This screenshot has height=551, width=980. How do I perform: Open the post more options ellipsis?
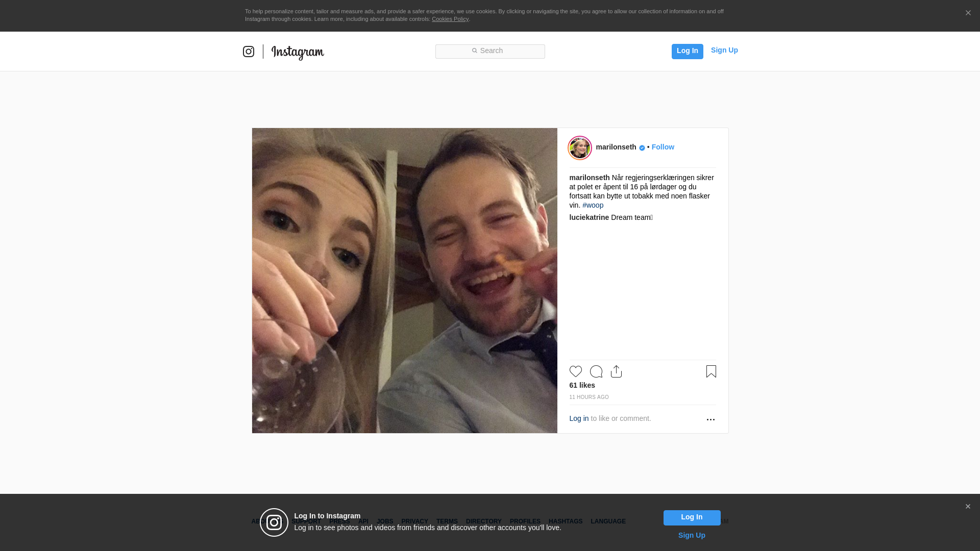coord(710,419)
